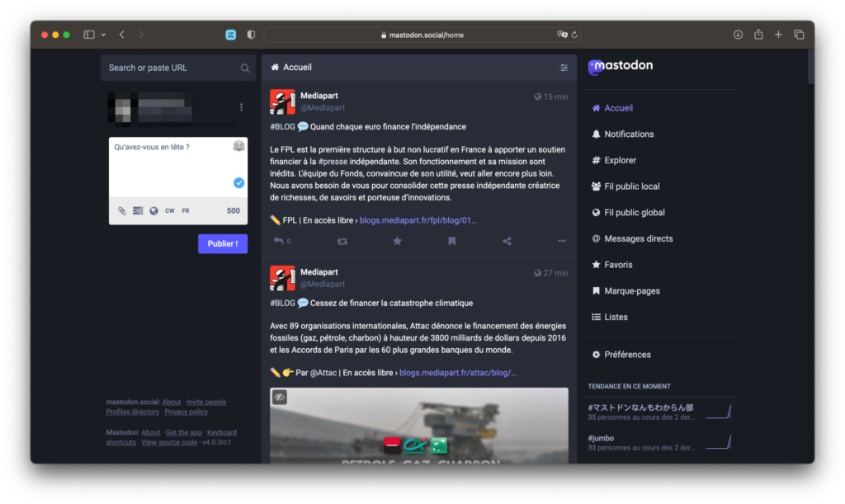Open Mediapart avatar on the 15 min post
This screenshot has width=845, height=504.
click(282, 101)
